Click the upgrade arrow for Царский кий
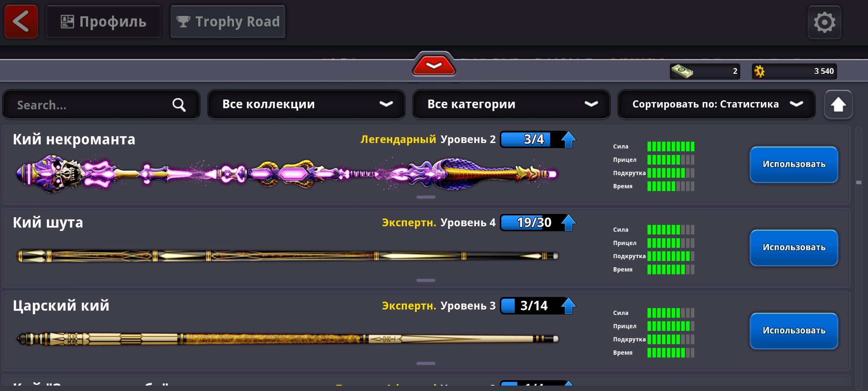 coord(568,306)
